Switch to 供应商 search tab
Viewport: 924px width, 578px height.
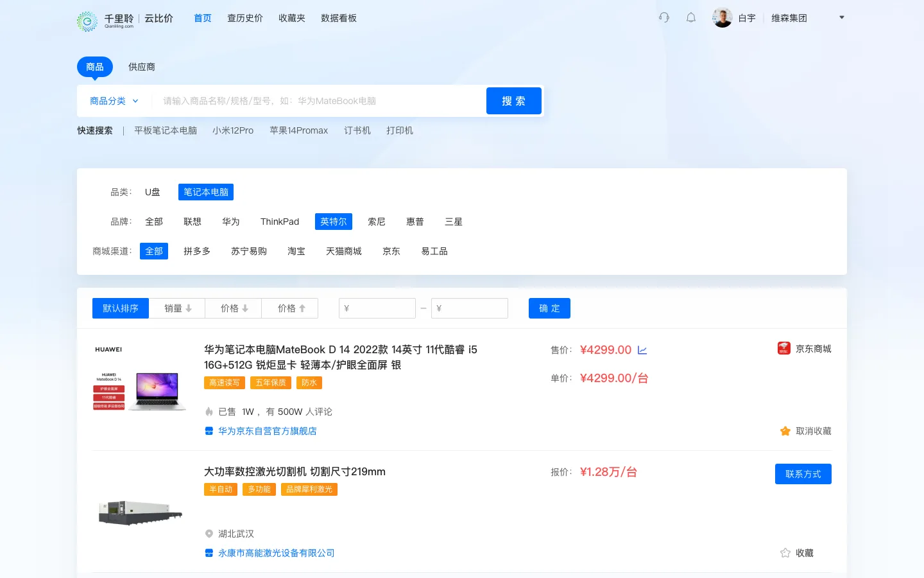tap(142, 67)
